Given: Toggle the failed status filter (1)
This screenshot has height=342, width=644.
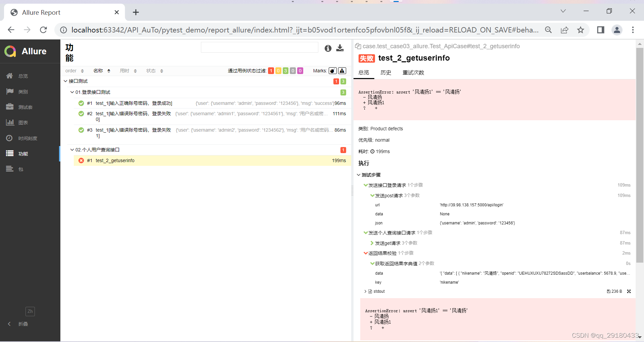Looking at the screenshot, I should [x=271, y=71].
